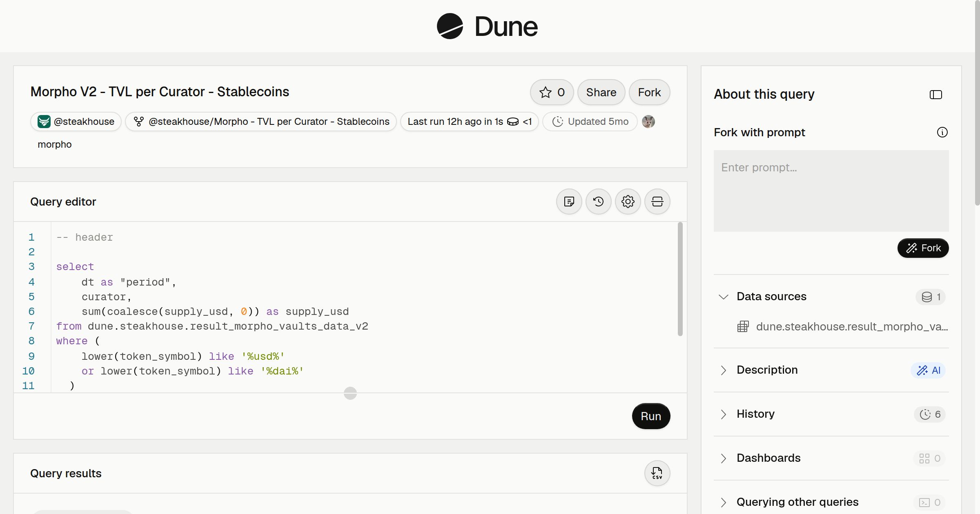Image resolution: width=980 pixels, height=514 pixels.
Task: Click the editor resize handle
Action: [x=350, y=393]
